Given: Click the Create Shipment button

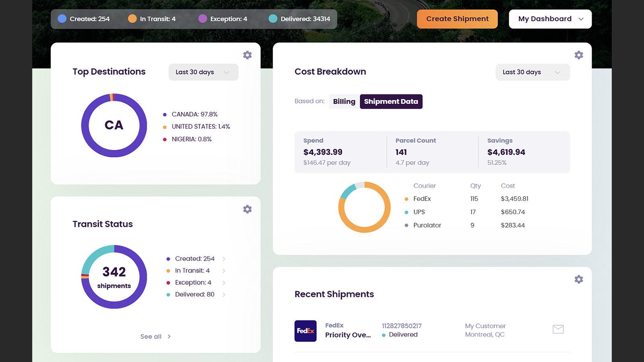Looking at the screenshot, I should click(457, 19).
